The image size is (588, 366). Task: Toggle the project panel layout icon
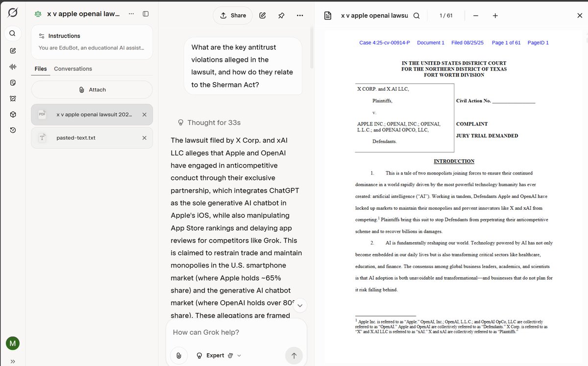146,14
